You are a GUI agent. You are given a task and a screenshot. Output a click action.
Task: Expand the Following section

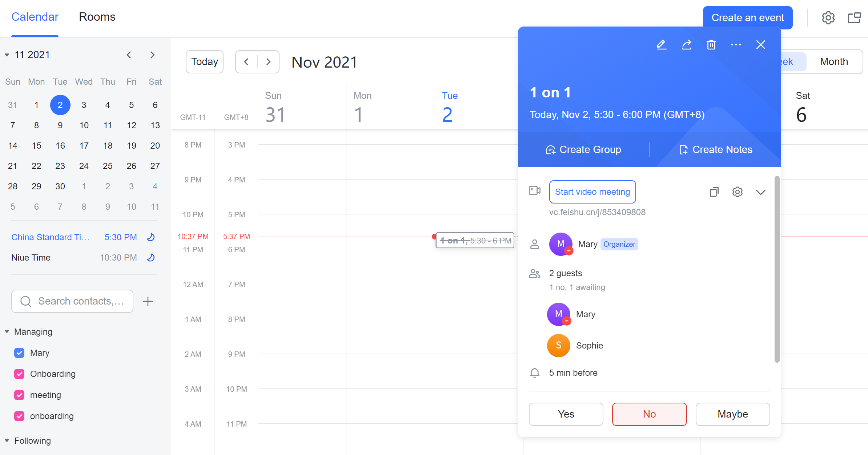pos(7,441)
